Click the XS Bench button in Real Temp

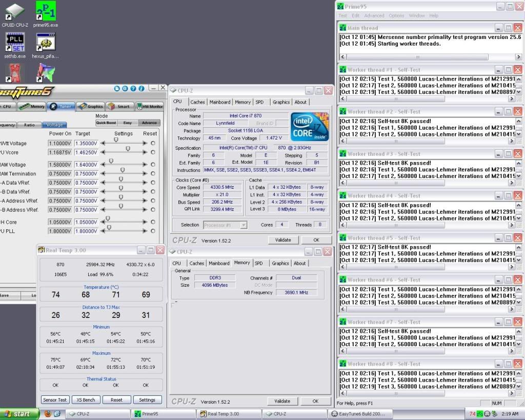pos(86,399)
